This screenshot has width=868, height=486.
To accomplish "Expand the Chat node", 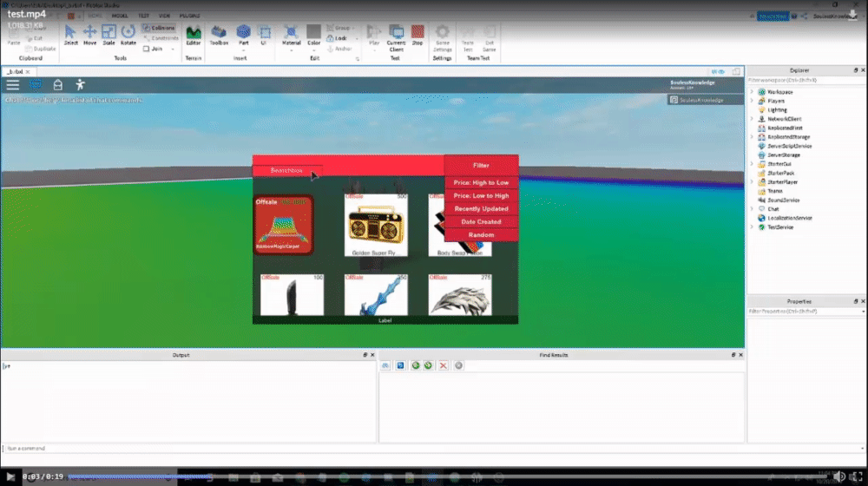I will (752, 208).
